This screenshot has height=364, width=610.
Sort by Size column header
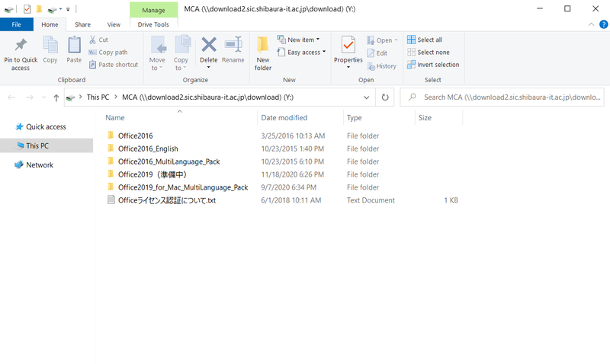[425, 118]
